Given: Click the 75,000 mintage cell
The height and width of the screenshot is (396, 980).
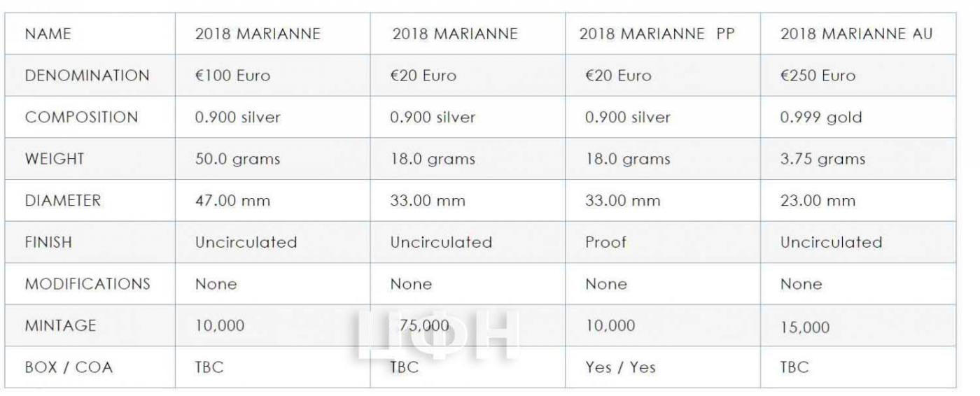Looking at the screenshot, I should pos(468,325).
